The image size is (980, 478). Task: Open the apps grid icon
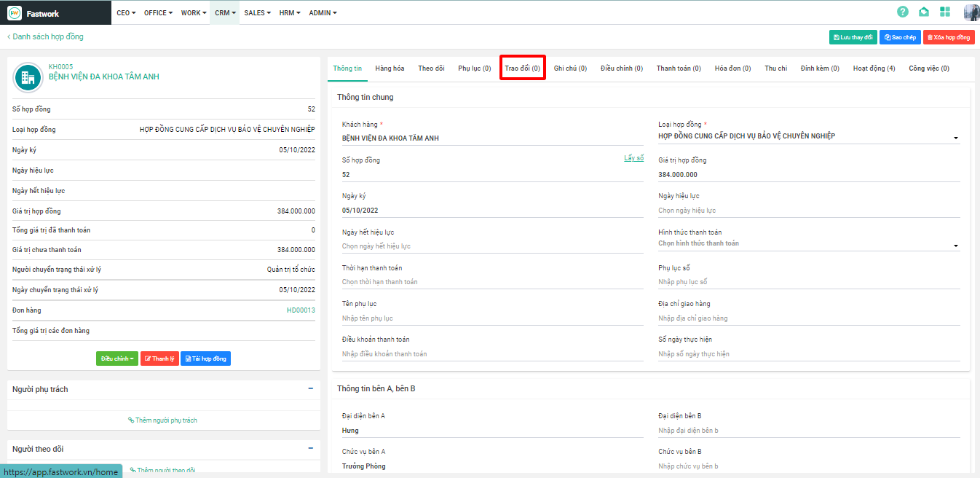coord(945,12)
